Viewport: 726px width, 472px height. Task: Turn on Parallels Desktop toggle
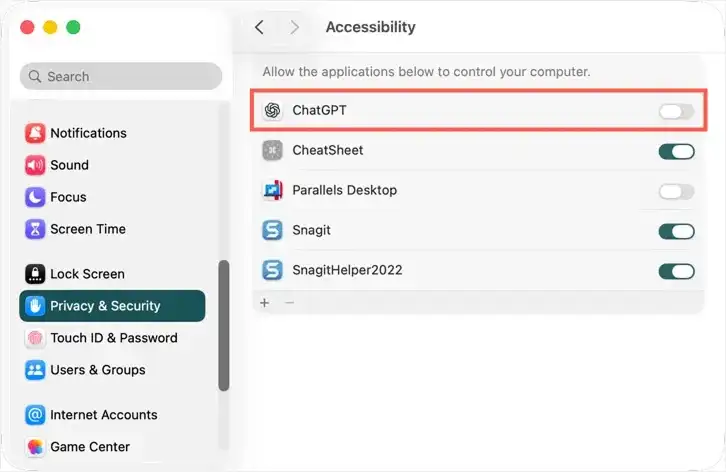676,191
